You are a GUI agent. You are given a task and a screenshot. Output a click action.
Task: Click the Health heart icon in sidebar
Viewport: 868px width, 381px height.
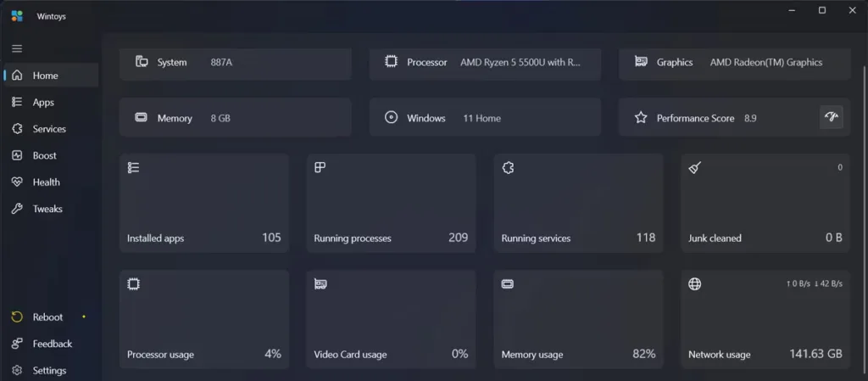(x=17, y=182)
